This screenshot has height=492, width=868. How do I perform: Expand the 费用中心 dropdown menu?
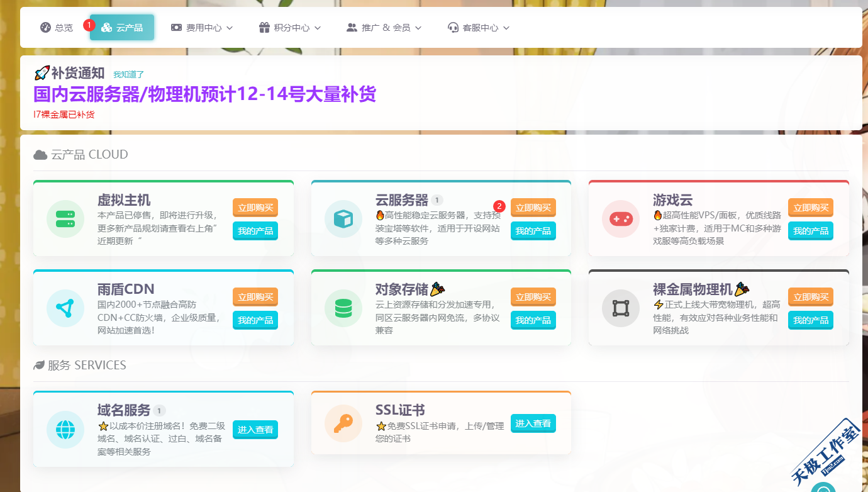[203, 28]
